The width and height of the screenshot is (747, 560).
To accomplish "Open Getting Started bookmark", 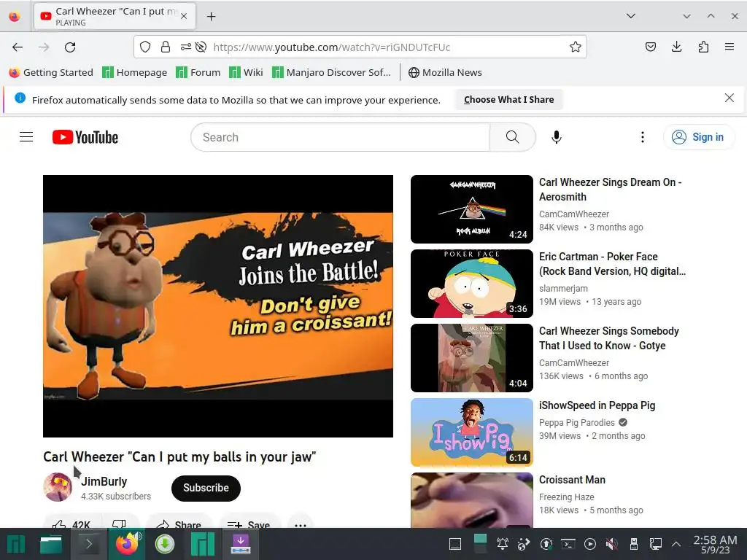I will (x=51, y=72).
